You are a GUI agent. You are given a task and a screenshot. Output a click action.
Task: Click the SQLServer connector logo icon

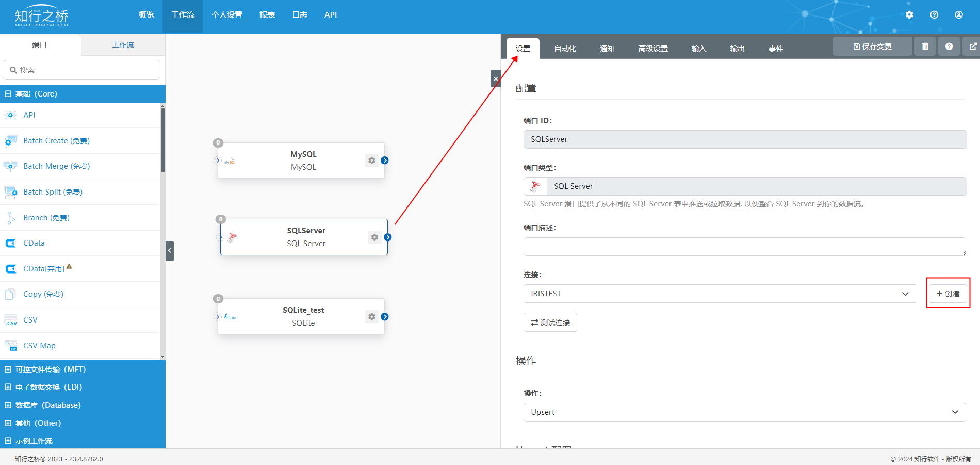(x=233, y=237)
